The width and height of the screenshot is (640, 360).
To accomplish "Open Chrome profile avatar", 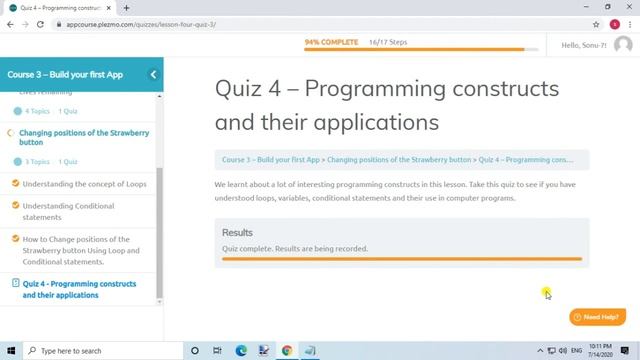I will pyautogui.click(x=615, y=24).
